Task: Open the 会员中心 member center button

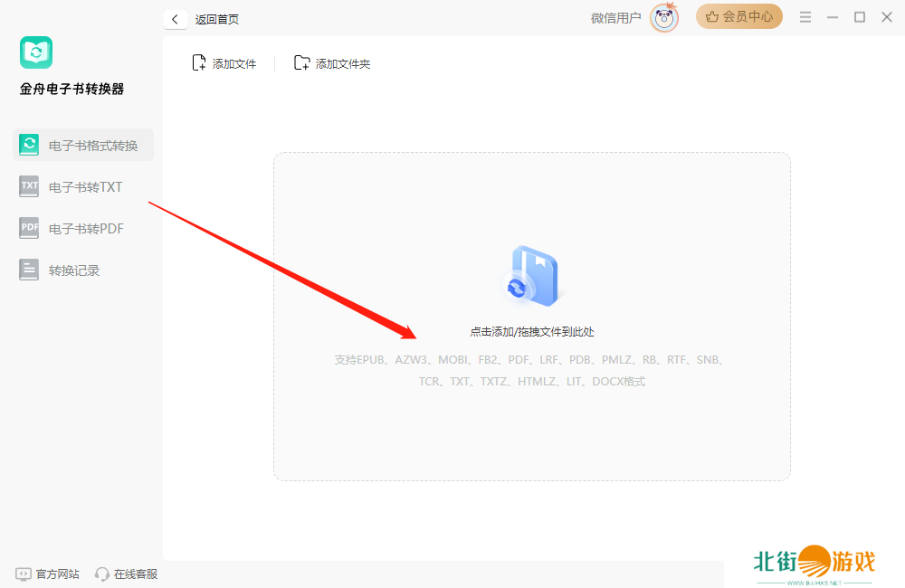Action: click(738, 16)
